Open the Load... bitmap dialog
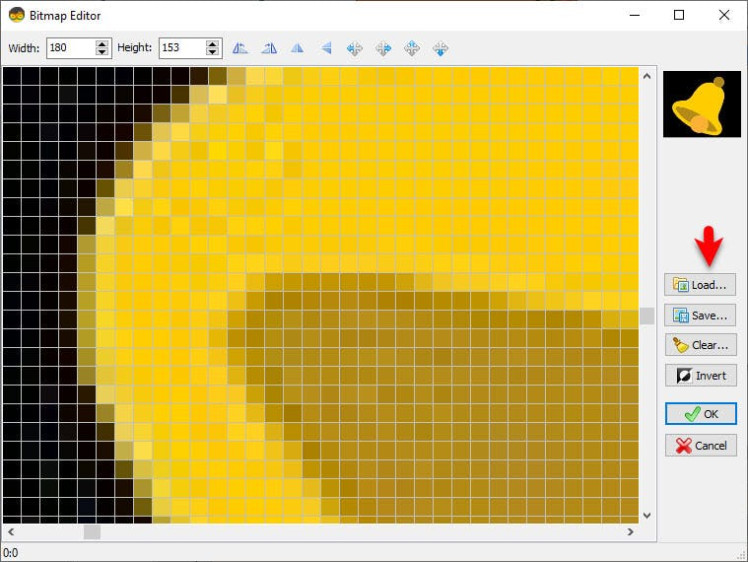The height and width of the screenshot is (562, 748). pos(700,285)
